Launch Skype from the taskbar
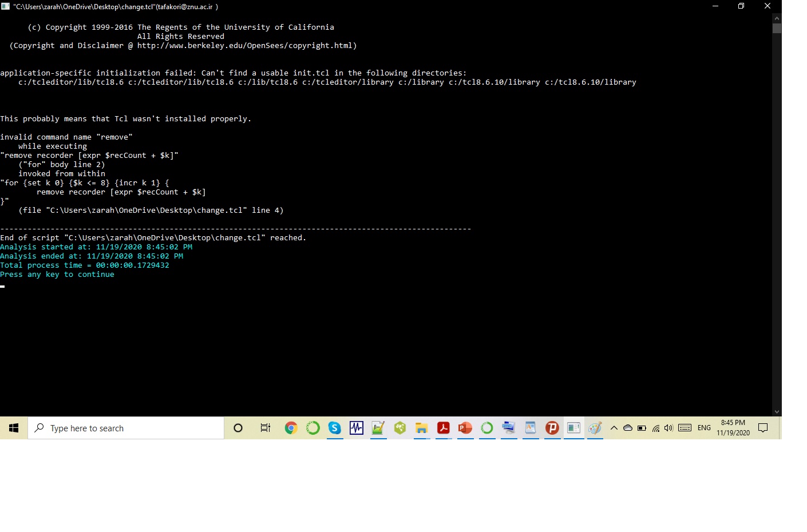This screenshot has height=532, width=807. 334,428
